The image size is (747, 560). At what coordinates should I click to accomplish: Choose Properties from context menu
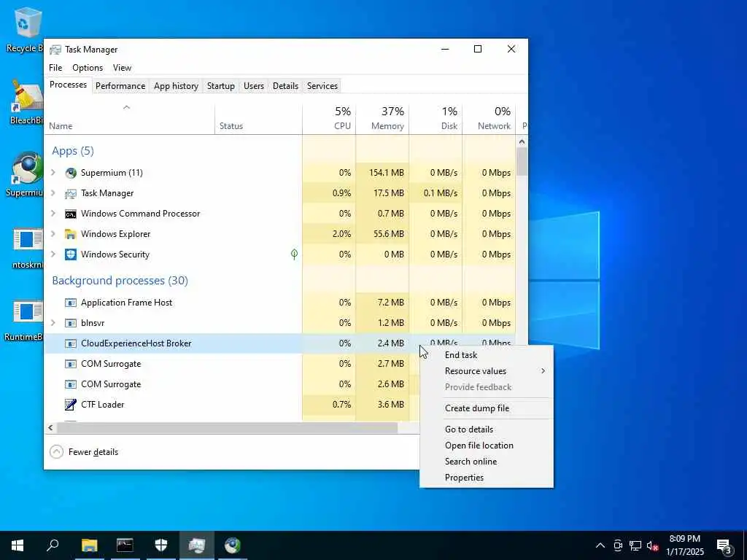click(487, 478)
